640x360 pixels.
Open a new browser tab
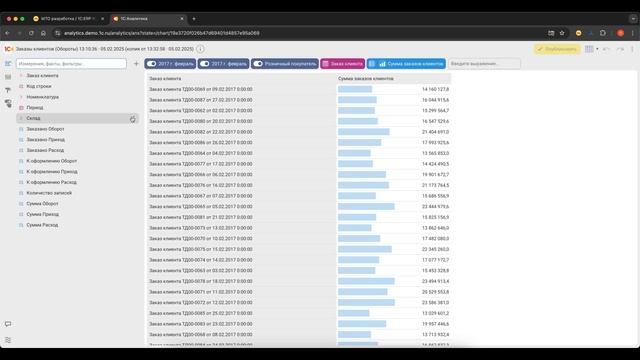point(194,19)
